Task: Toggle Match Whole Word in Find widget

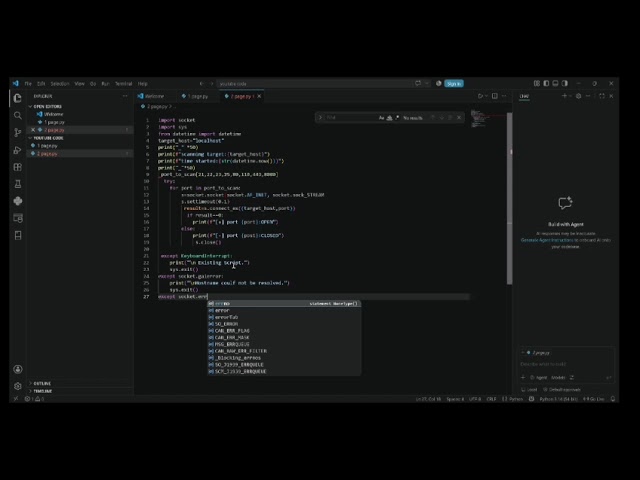Action: 389,118
